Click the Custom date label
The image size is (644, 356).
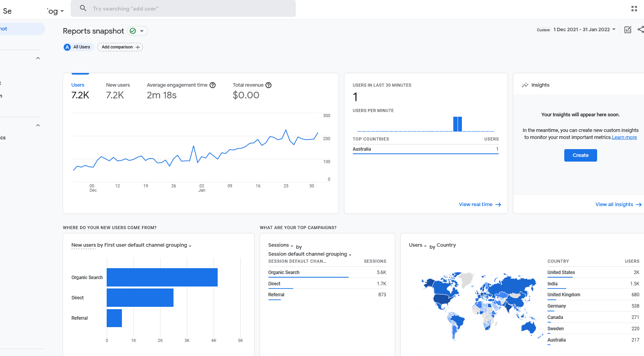click(x=543, y=30)
